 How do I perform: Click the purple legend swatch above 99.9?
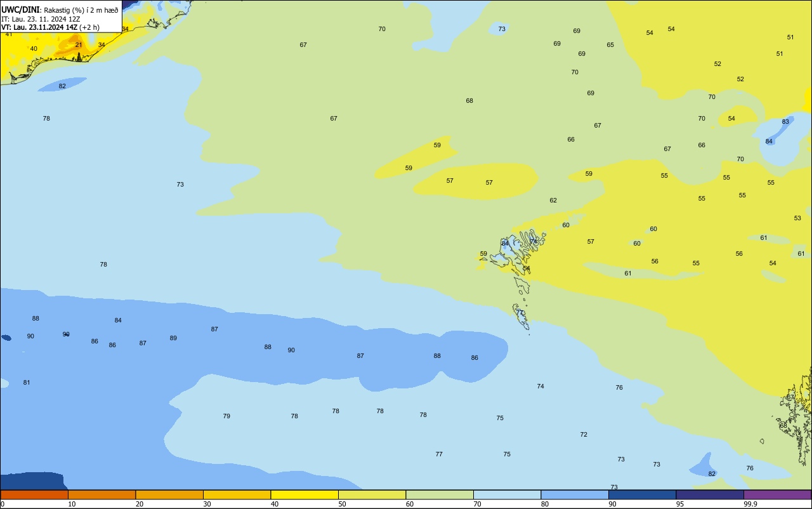778,494
